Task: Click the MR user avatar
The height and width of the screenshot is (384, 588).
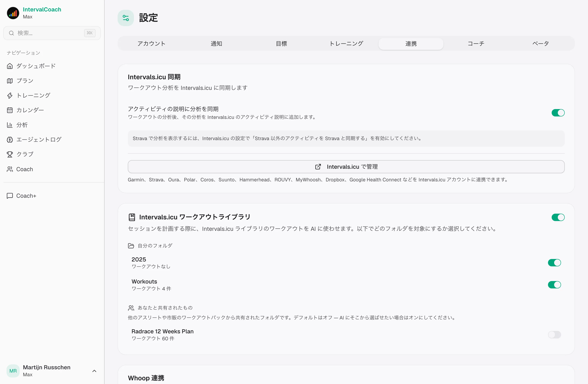Action: 13,371
